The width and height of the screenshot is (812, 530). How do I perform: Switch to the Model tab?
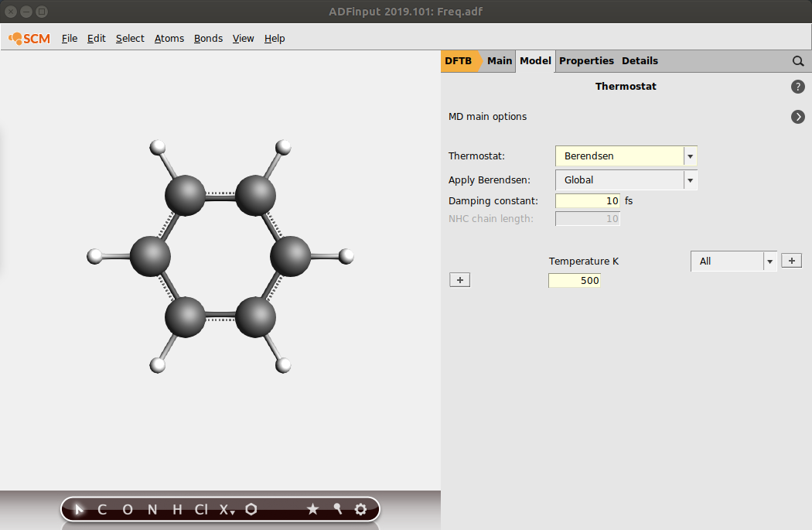pyautogui.click(x=535, y=61)
